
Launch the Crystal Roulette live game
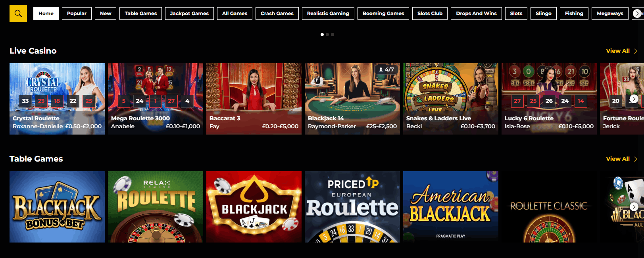pyautogui.click(x=57, y=99)
